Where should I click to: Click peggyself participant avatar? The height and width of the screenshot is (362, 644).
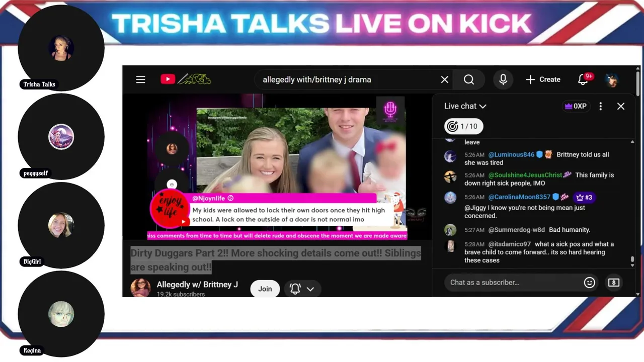[61, 137]
